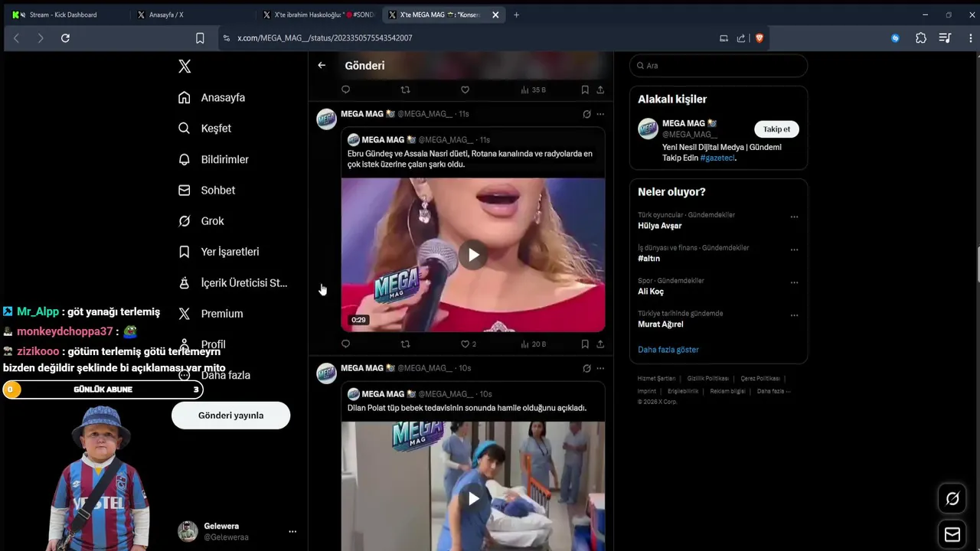
Task: Open the browser share icon in address bar
Action: click(x=741, y=37)
